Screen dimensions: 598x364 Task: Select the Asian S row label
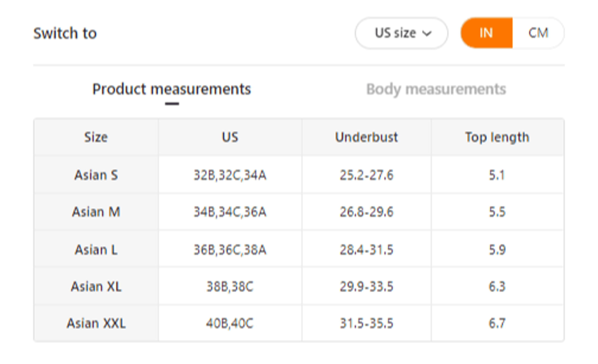(96, 175)
